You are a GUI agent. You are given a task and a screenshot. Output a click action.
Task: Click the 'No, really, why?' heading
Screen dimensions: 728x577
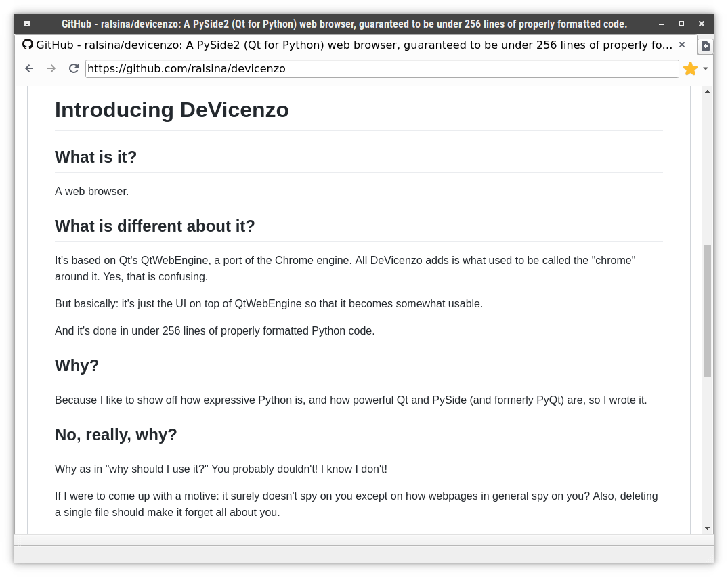click(116, 435)
